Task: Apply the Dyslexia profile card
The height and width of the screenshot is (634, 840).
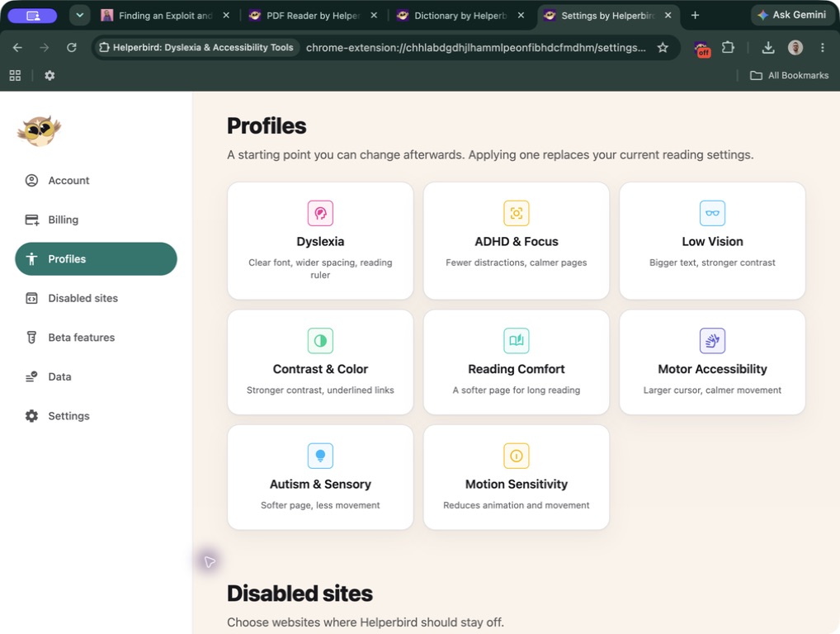Action: (x=320, y=240)
